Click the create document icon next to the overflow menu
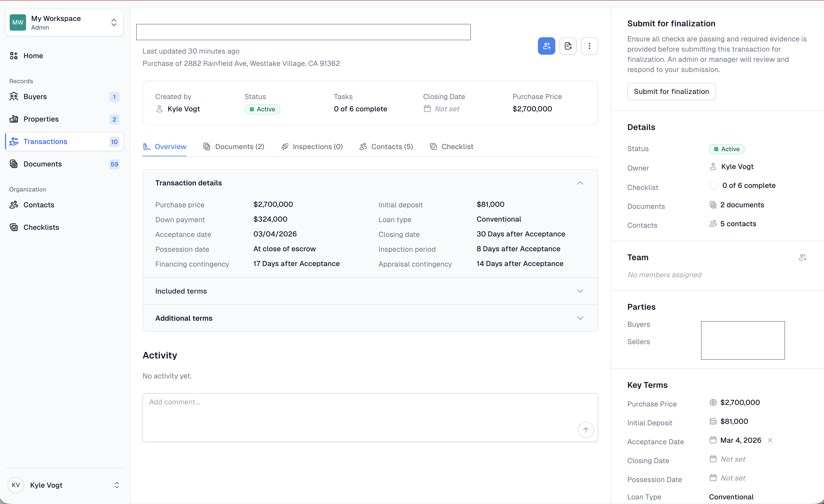Image resolution: width=824 pixels, height=504 pixels. pyautogui.click(x=568, y=46)
